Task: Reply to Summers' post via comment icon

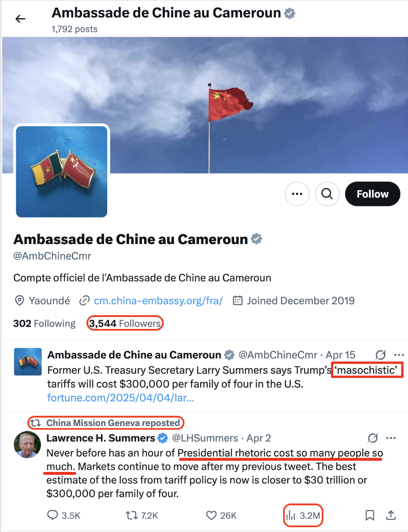Action: (63, 515)
